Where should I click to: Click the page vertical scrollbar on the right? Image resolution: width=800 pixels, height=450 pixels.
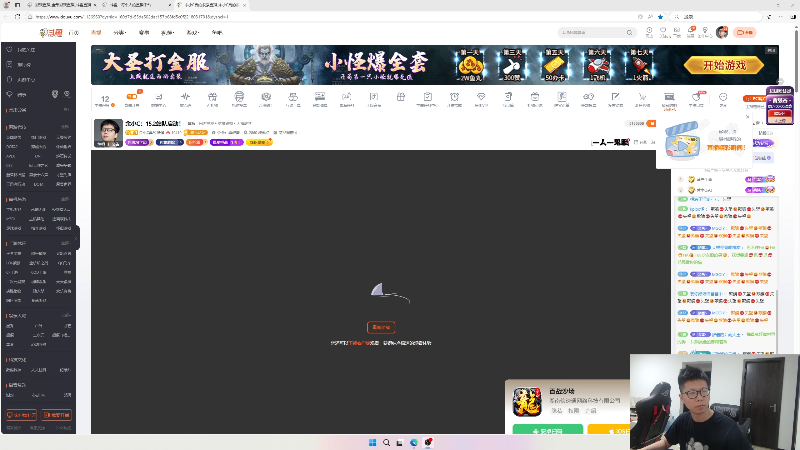(x=795, y=61)
